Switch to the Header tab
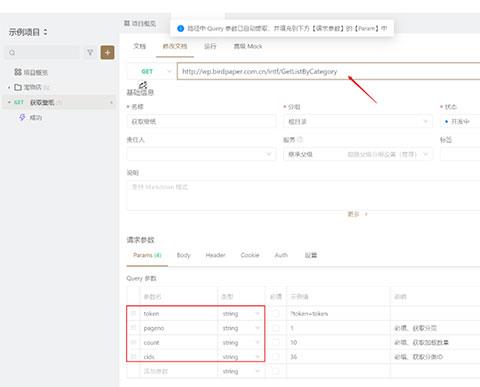This screenshot has height=387, width=480. pos(215,255)
